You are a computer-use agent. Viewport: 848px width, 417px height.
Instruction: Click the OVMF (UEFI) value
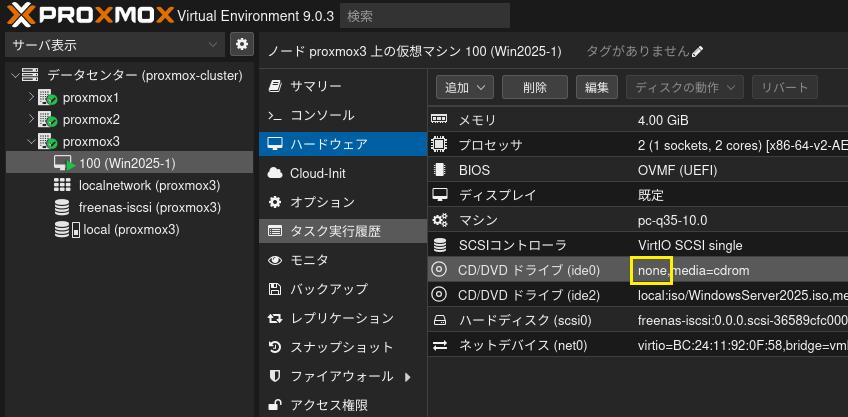(678, 170)
